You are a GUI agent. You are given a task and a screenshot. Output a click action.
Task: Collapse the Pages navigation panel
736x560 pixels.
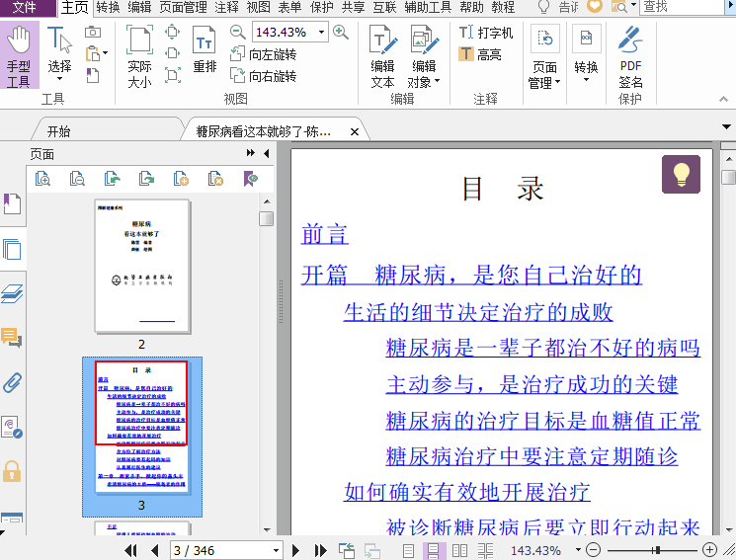tap(266, 153)
